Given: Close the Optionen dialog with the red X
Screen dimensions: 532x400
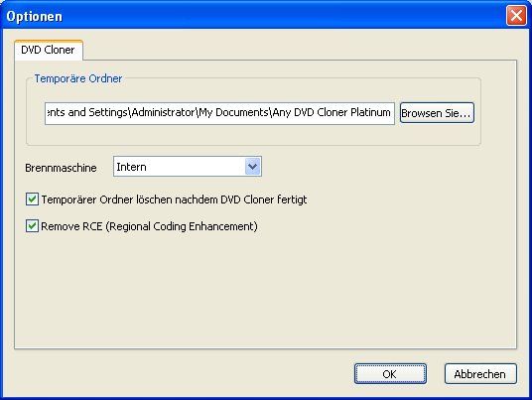Looking at the screenshot, I should [516, 16].
